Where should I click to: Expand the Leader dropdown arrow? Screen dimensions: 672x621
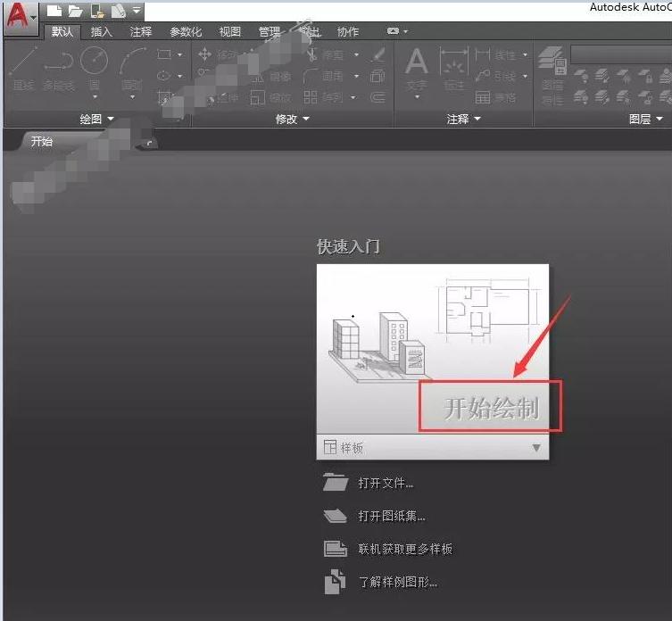526,76
